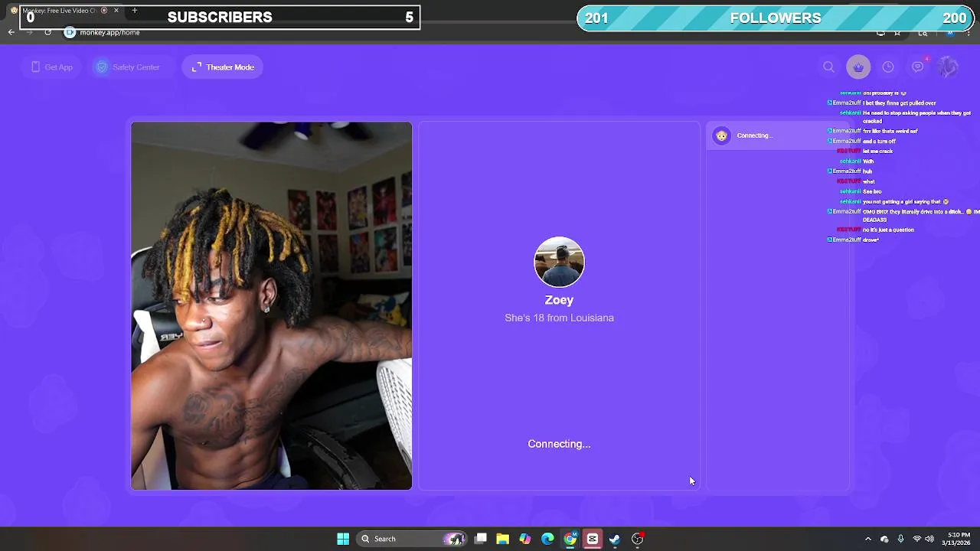Click the OneDrive cloud tray icon
Image resolution: width=980 pixels, height=551 pixels.
tap(884, 539)
